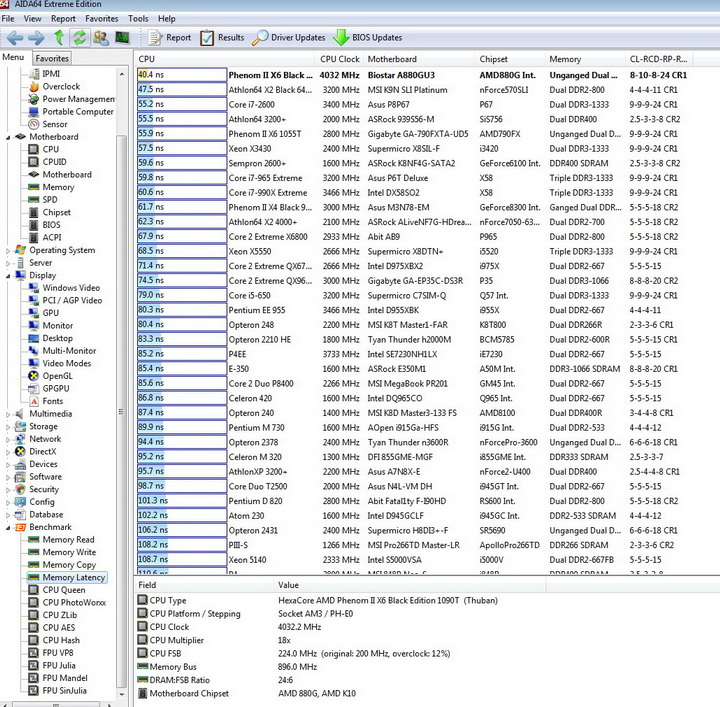Open the Help menu
Image resolution: width=720 pixels, height=707 pixels.
tap(167, 19)
